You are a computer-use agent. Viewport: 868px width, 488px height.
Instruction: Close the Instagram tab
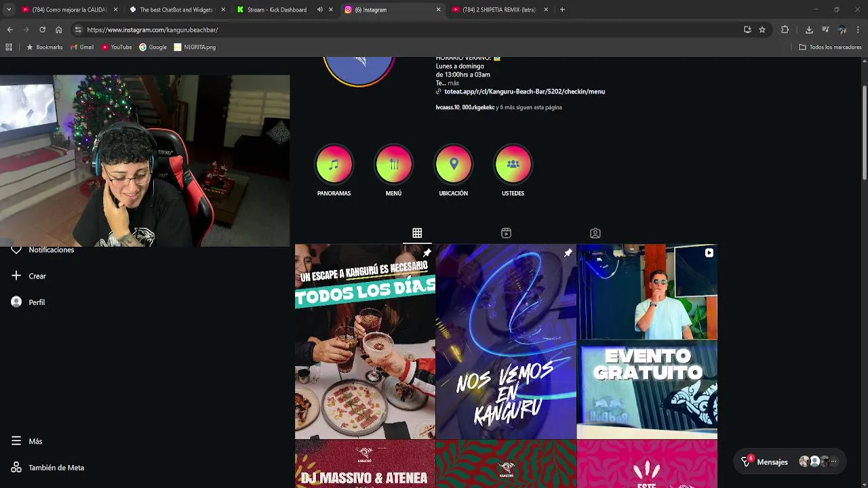tap(438, 9)
